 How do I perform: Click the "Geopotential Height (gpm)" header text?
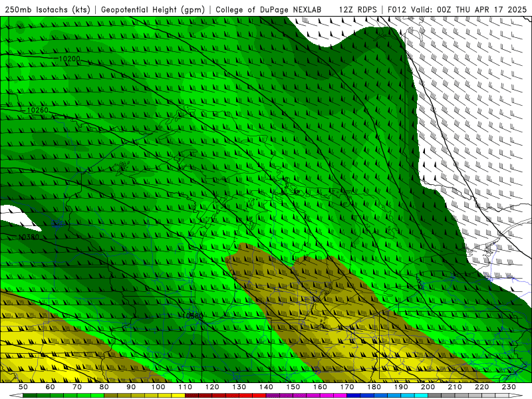[153, 10]
